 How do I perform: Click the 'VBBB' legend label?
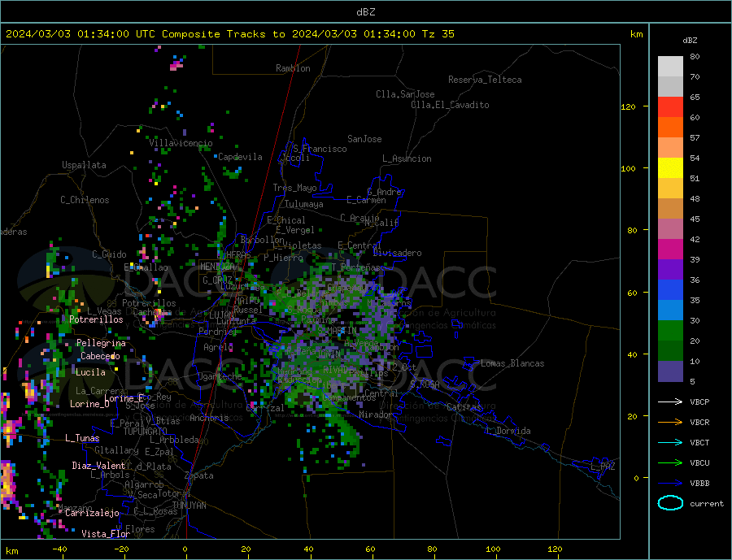coord(699,483)
